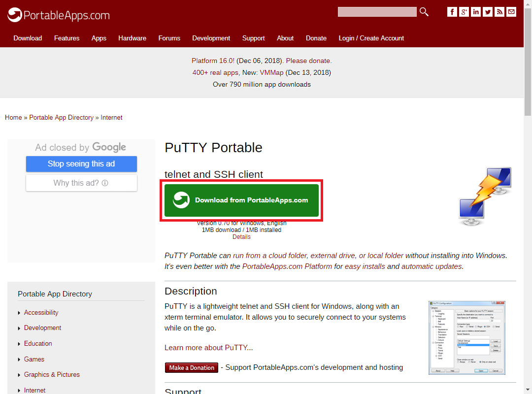Image resolution: width=532 pixels, height=394 pixels.
Task: Click the Make a Donation button
Action: 192,367
